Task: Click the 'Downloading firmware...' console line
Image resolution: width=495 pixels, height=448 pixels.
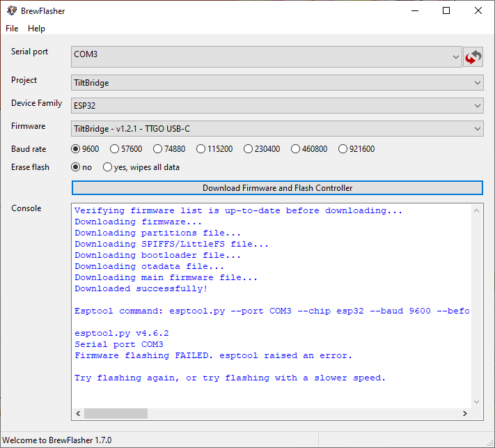Action: (138, 222)
